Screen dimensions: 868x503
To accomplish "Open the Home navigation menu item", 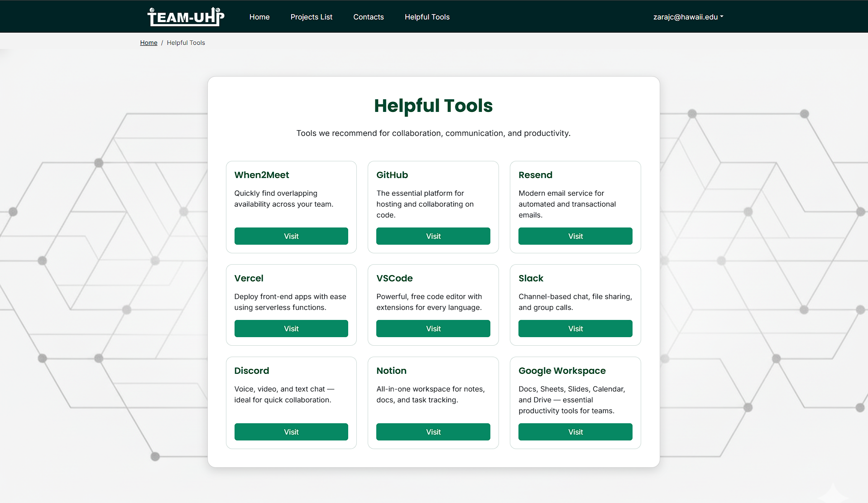I will tap(259, 17).
